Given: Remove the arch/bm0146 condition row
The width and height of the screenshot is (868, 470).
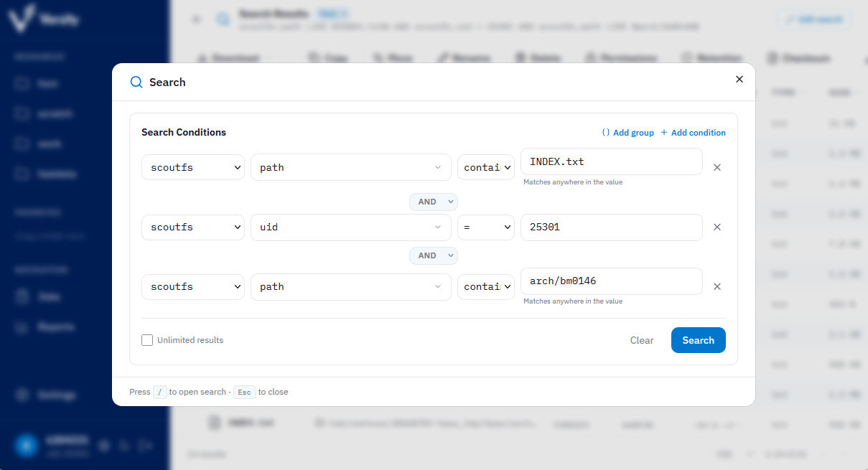Looking at the screenshot, I should pyautogui.click(x=717, y=286).
